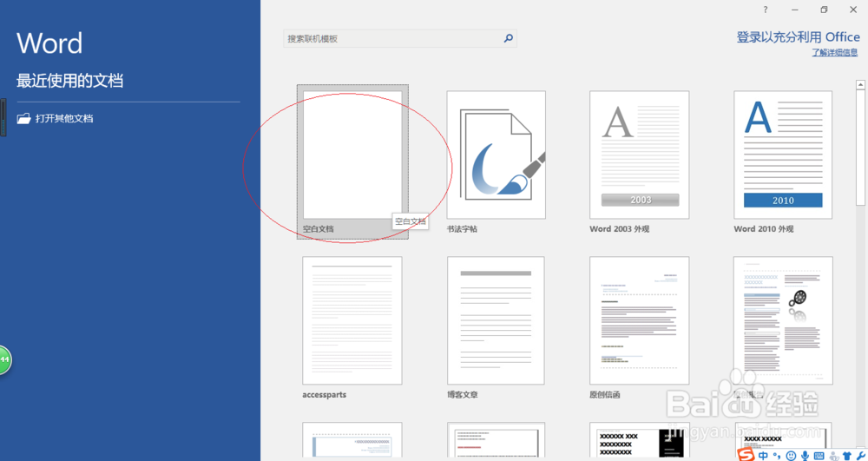Screen dimensions: 868x461
Task: Select the template headed XXXXXX XXX
Action: (640, 442)
